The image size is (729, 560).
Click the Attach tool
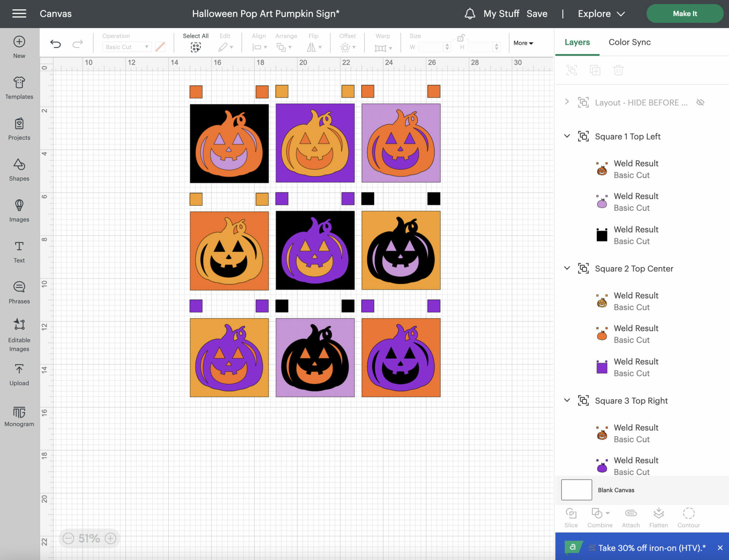click(630, 517)
